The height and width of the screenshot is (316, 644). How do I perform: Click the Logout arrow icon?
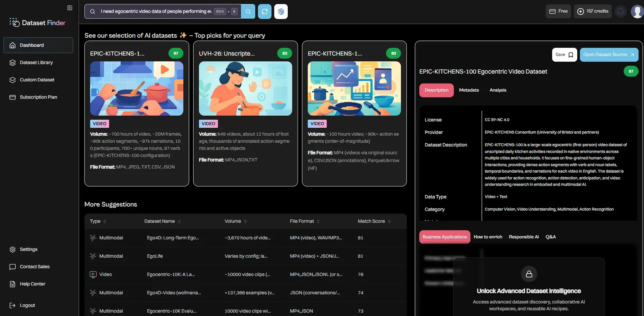pos(12,305)
